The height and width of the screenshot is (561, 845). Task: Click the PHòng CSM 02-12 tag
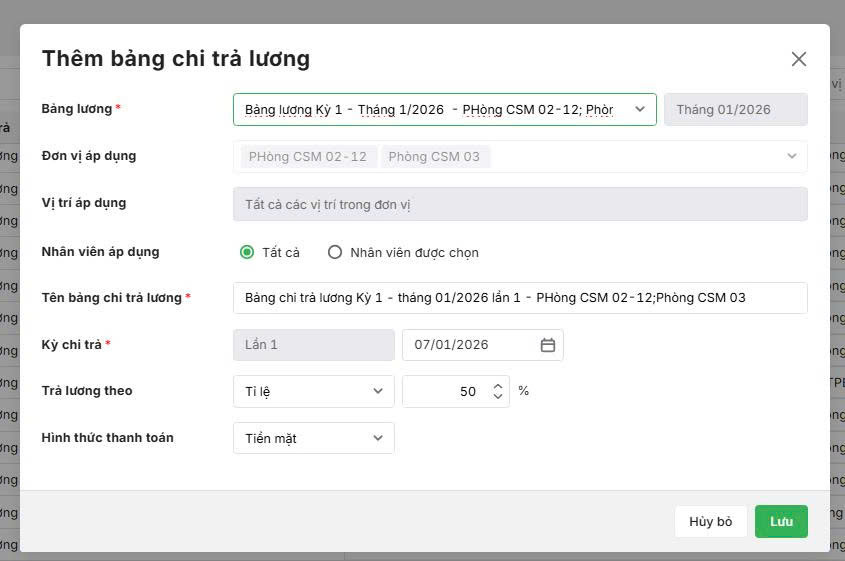pyautogui.click(x=308, y=157)
